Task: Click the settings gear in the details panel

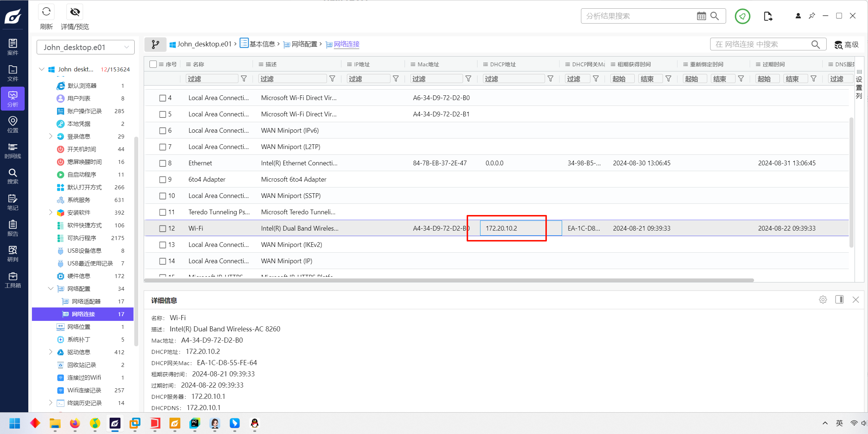Action: pos(823,299)
